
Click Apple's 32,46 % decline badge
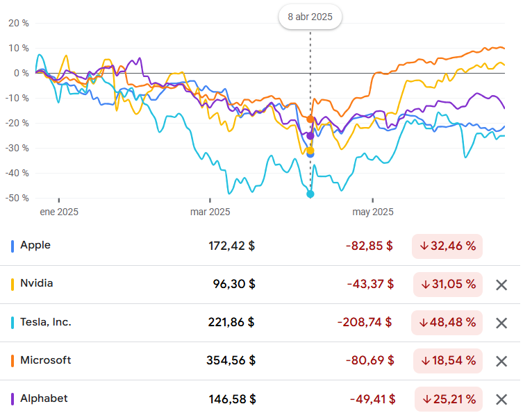click(x=447, y=246)
